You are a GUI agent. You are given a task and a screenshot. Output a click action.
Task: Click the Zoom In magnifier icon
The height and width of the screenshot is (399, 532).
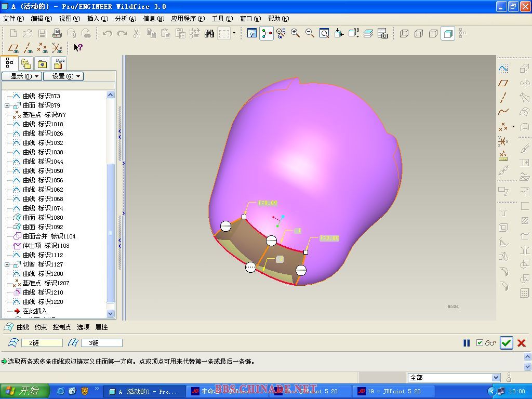click(x=295, y=33)
